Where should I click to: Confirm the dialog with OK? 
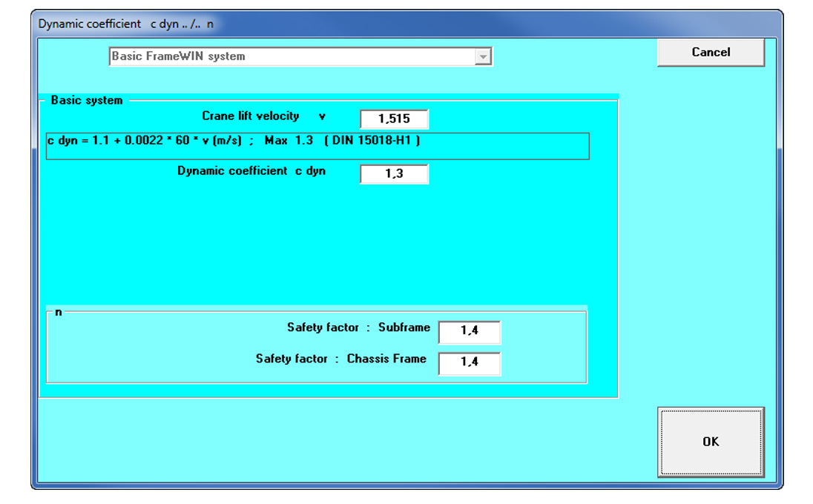[710, 442]
